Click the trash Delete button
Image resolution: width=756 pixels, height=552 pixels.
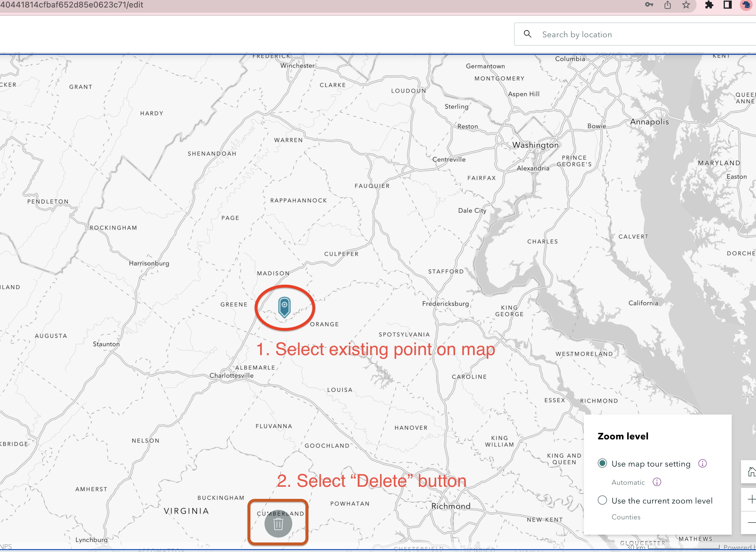278,524
